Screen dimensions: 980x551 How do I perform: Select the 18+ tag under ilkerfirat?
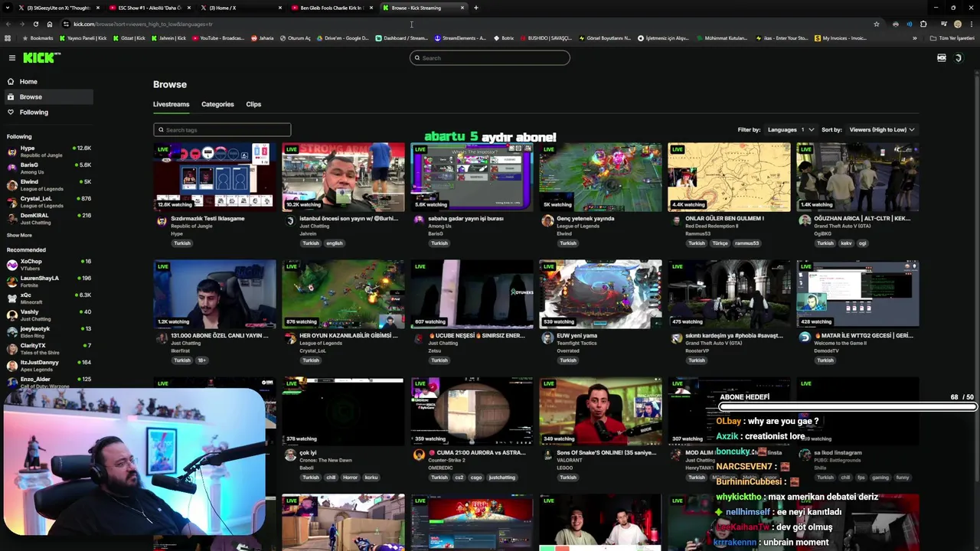click(201, 360)
